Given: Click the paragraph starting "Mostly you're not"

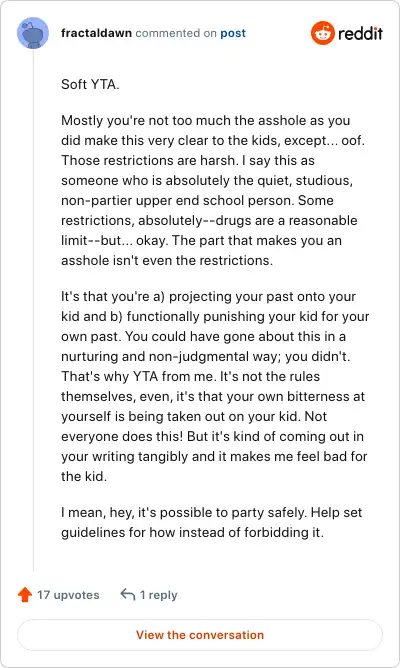Looking at the screenshot, I should click(x=213, y=190).
